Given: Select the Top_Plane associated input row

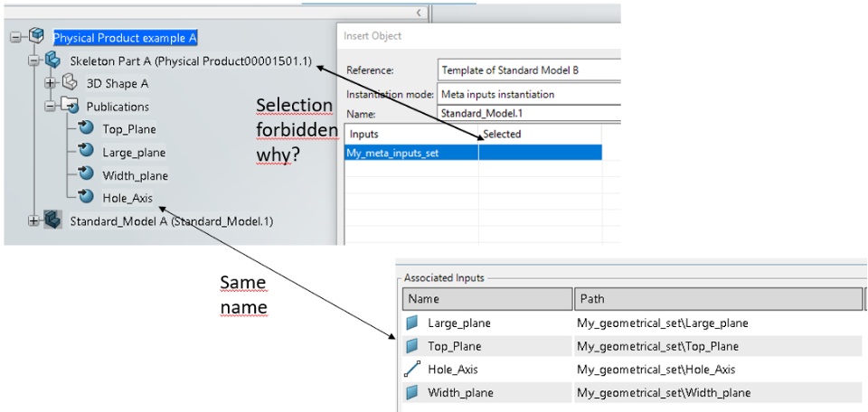Looking at the screenshot, I should click(x=634, y=347).
